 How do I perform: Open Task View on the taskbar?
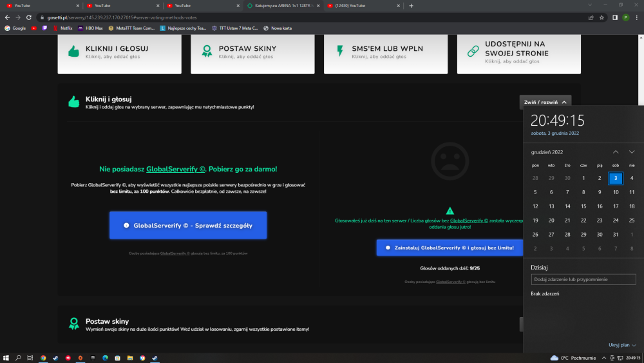(30, 358)
